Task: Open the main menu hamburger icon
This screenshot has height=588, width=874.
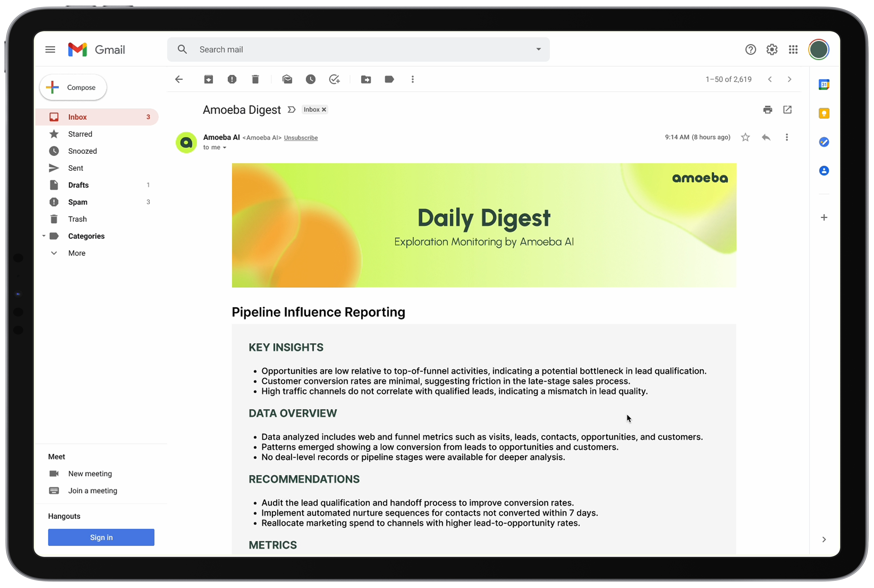Action: tap(50, 49)
